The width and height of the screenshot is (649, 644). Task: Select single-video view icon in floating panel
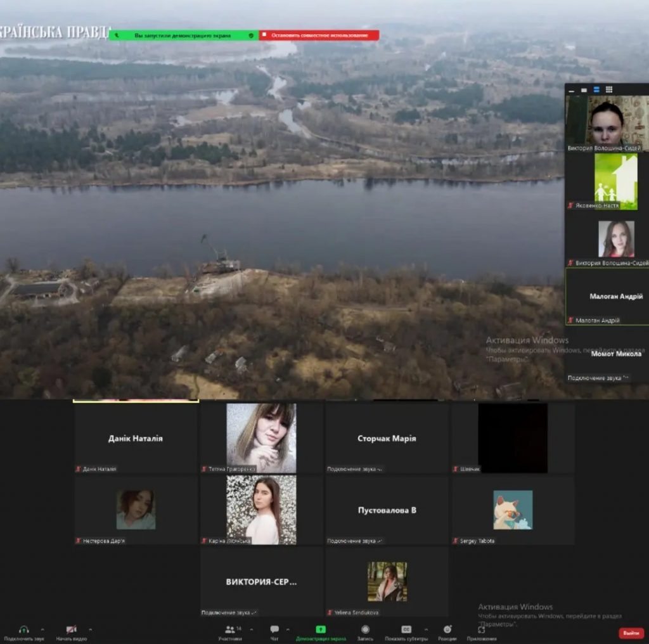click(x=584, y=89)
